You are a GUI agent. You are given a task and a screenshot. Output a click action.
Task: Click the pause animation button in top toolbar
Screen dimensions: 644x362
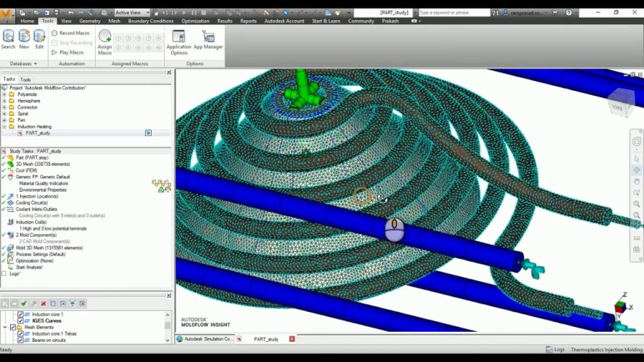(194, 13)
